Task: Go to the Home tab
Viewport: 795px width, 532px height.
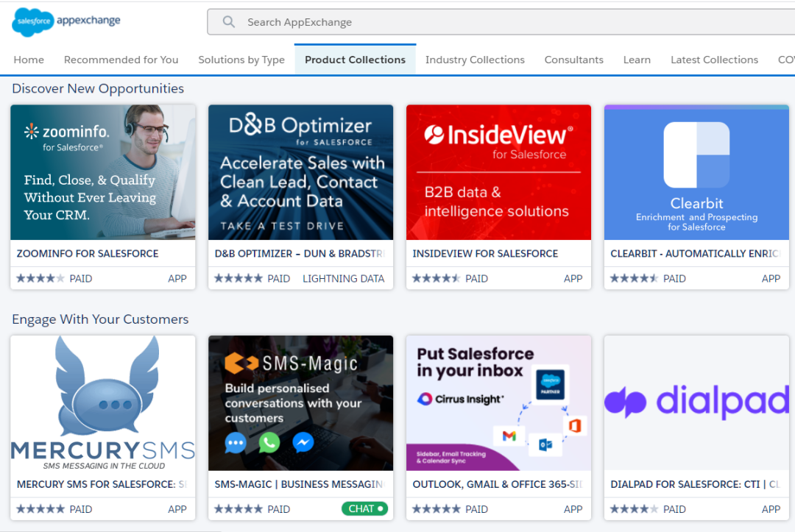Action: (29, 60)
